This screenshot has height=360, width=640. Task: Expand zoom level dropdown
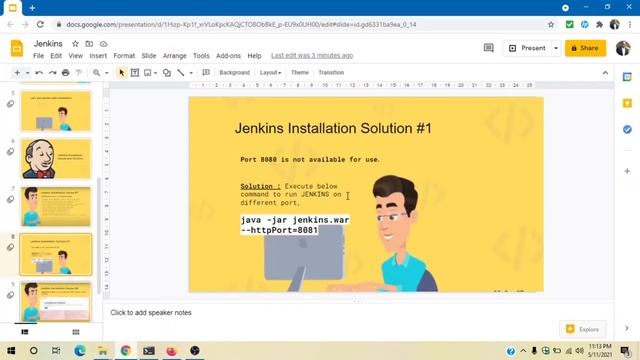coord(107,73)
